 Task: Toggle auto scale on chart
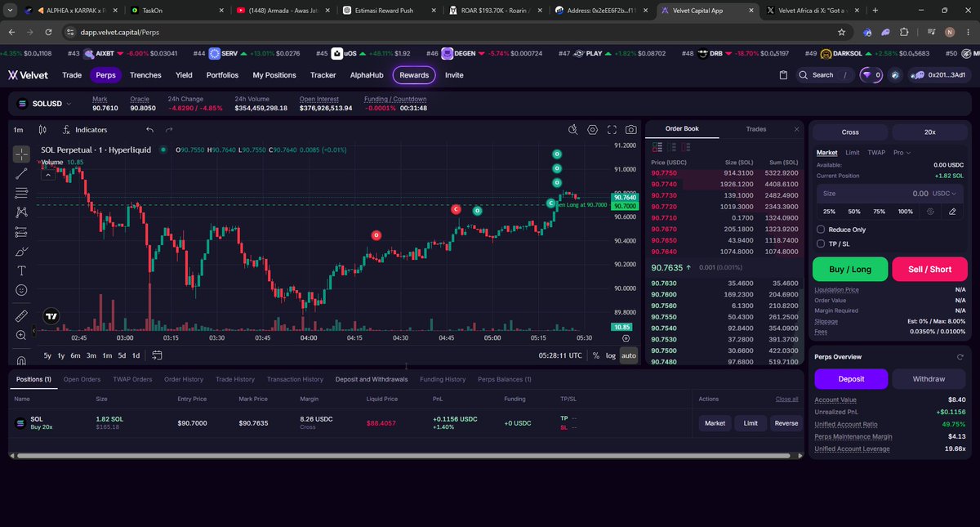coord(628,355)
